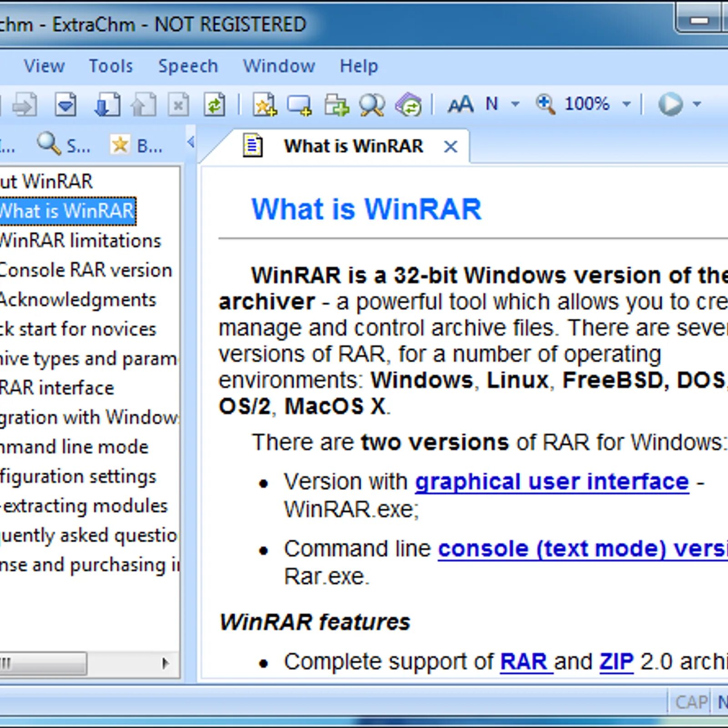Close the What is WinRAR tab
Viewport: 728px width, 728px height.
[x=450, y=147]
